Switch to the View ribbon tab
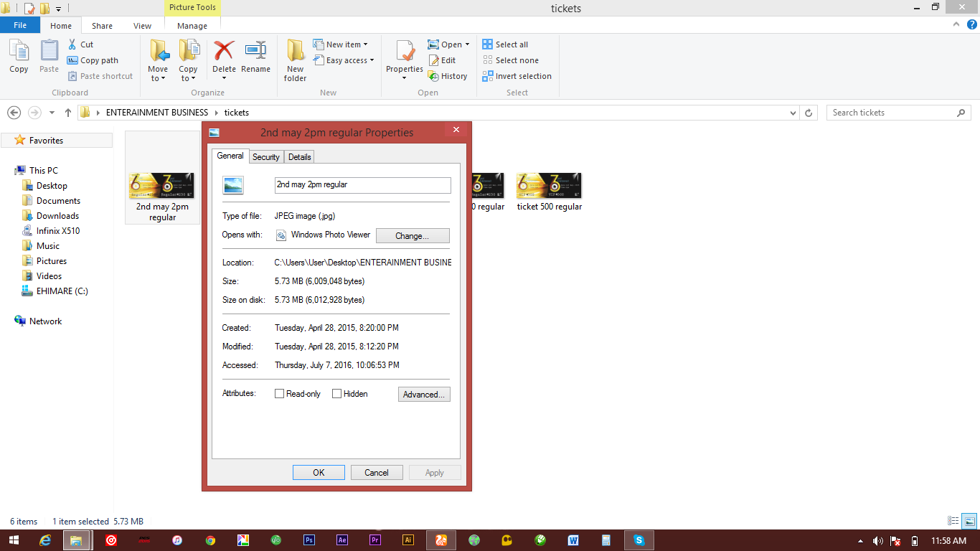Screen dimensions: 980x551 pyautogui.click(x=142, y=26)
